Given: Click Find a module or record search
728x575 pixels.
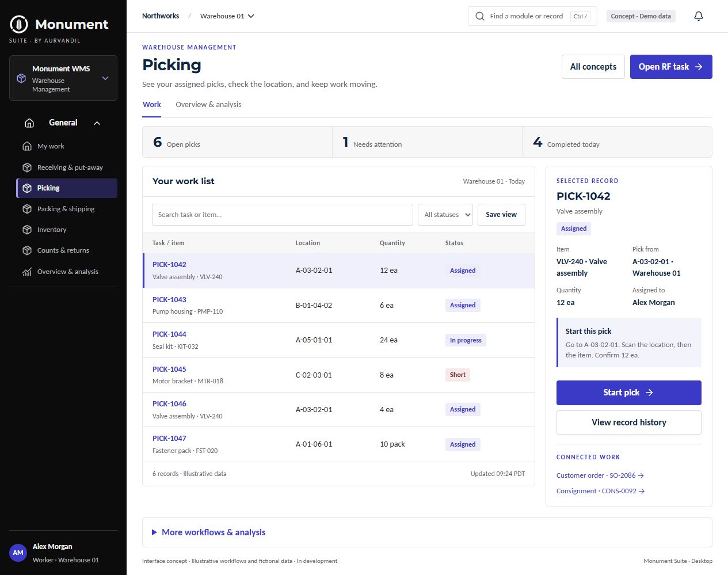Looking at the screenshot, I should 532,16.
